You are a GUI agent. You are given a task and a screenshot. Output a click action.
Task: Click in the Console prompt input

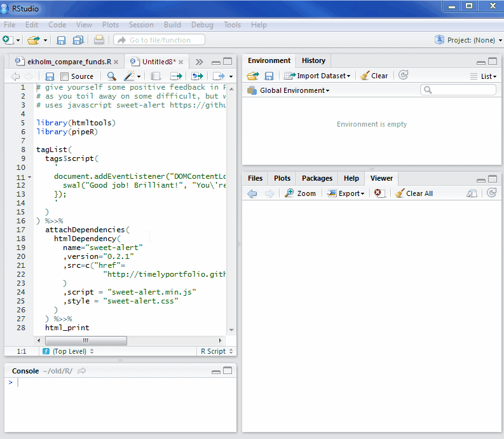coord(125,382)
